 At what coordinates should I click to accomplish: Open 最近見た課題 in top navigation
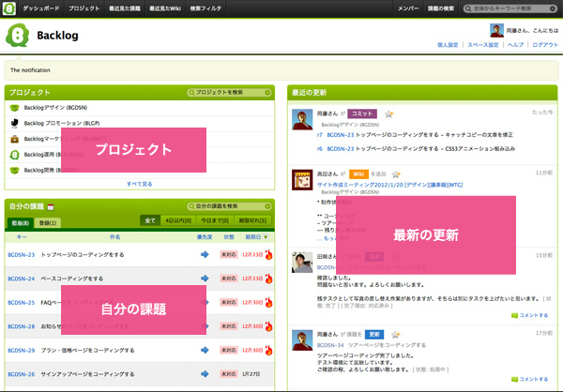tap(125, 8)
